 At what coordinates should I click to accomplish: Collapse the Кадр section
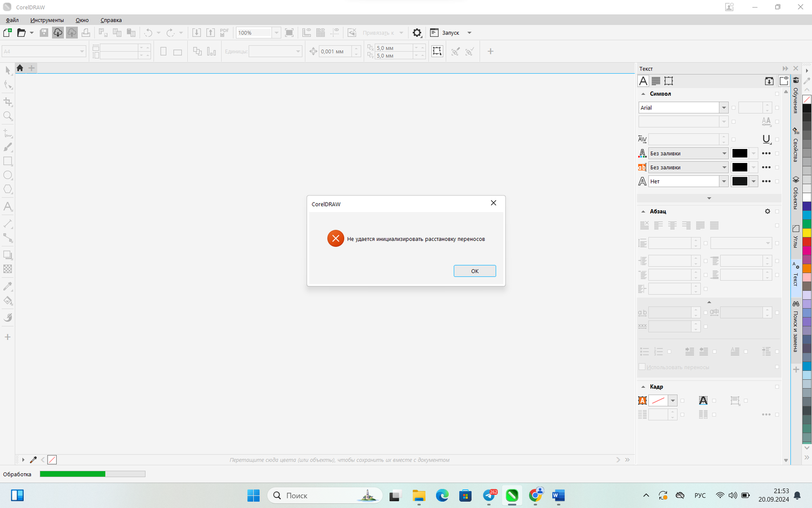pos(643,387)
